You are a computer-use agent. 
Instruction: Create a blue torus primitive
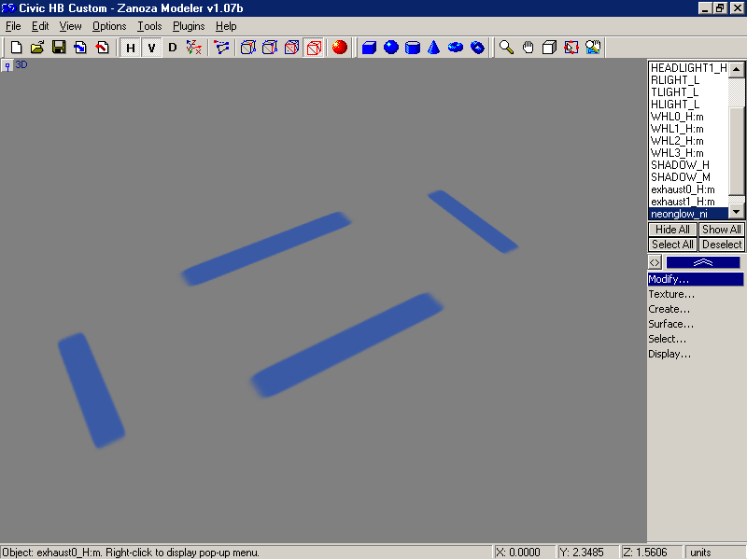click(456, 48)
